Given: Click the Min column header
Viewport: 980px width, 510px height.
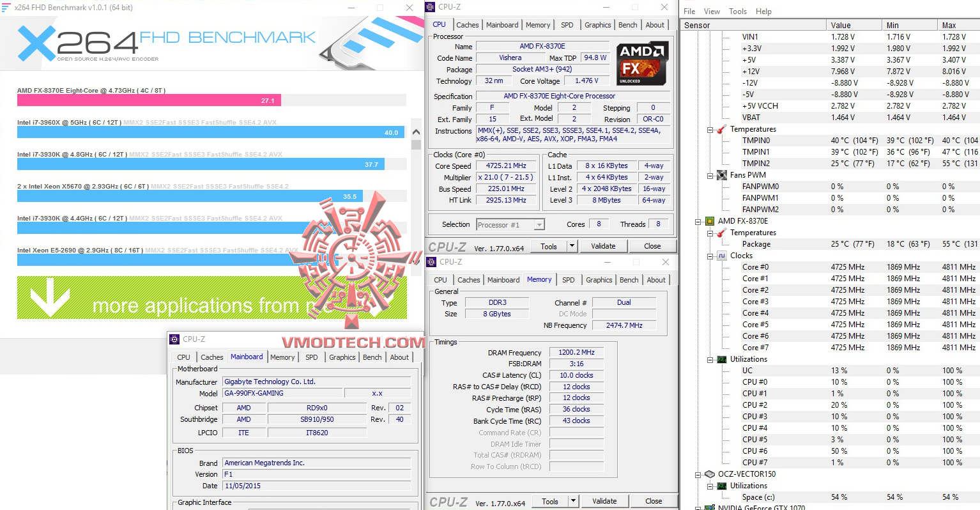Looking at the screenshot, I should pyautogui.click(x=909, y=25).
